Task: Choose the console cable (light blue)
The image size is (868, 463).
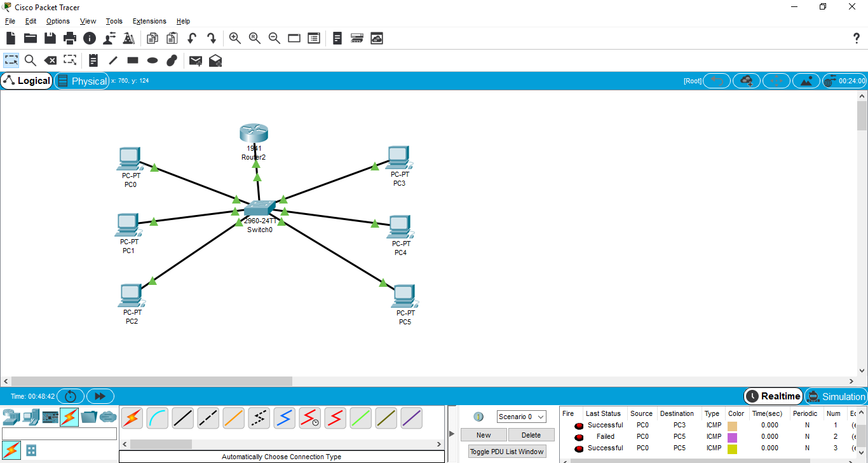Action: (x=158, y=418)
